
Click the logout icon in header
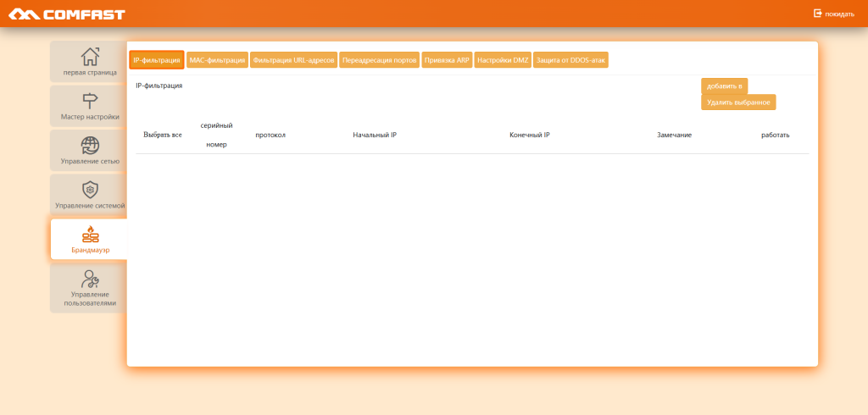[x=818, y=14]
